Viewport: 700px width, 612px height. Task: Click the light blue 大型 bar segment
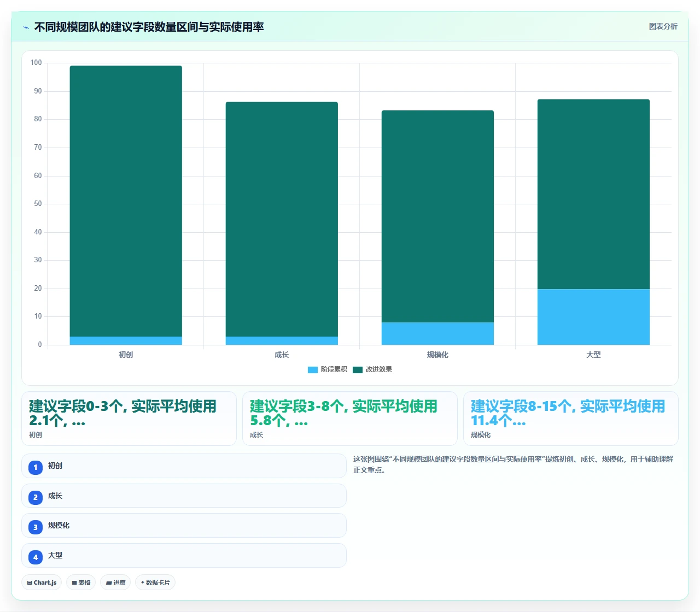[x=593, y=317]
